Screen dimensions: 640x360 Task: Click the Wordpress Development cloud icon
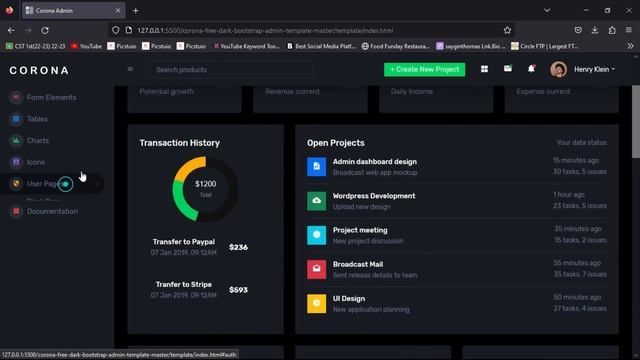316,201
